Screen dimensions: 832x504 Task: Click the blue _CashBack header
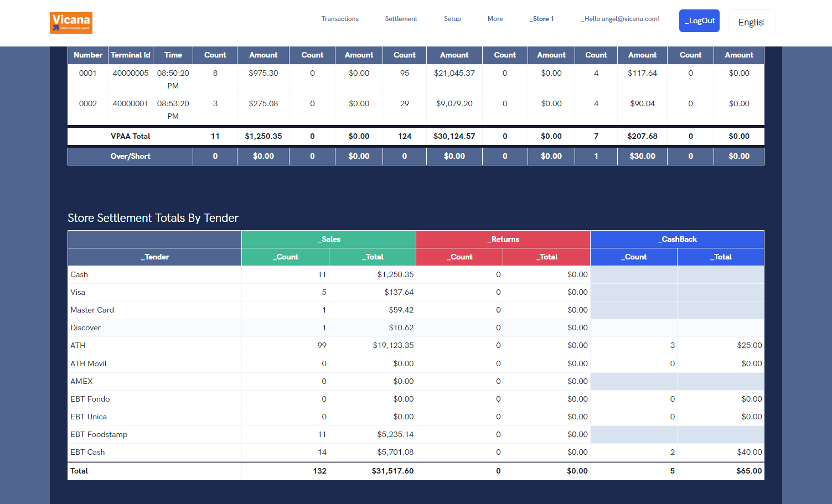coord(677,239)
